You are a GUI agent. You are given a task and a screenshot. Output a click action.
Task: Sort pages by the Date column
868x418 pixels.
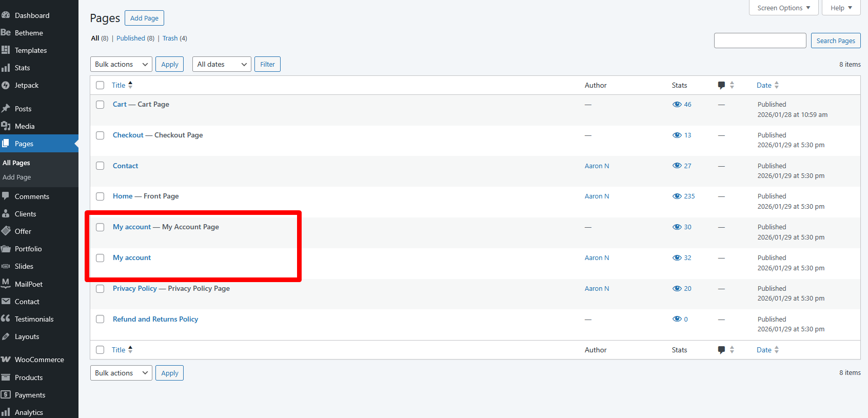pyautogui.click(x=764, y=85)
